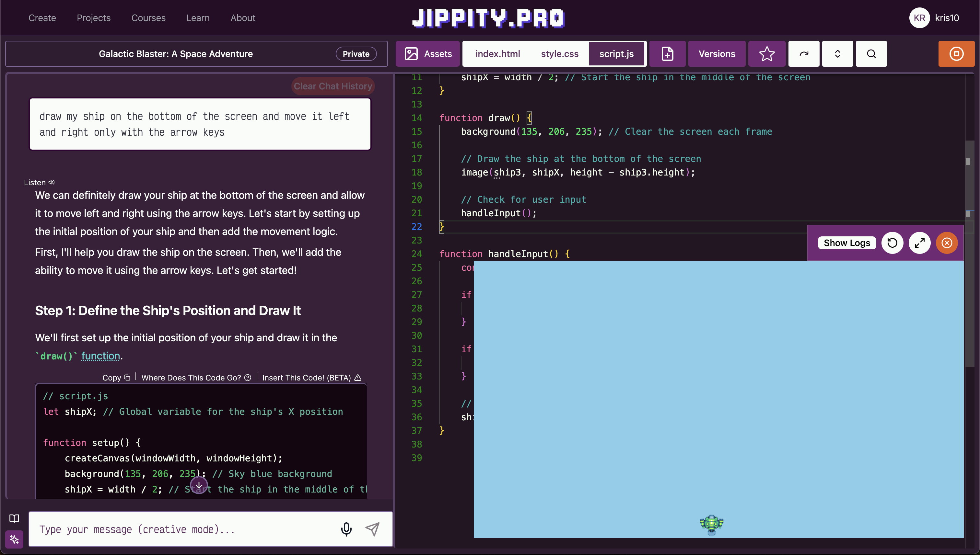Click the new file icon button

[667, 54]
